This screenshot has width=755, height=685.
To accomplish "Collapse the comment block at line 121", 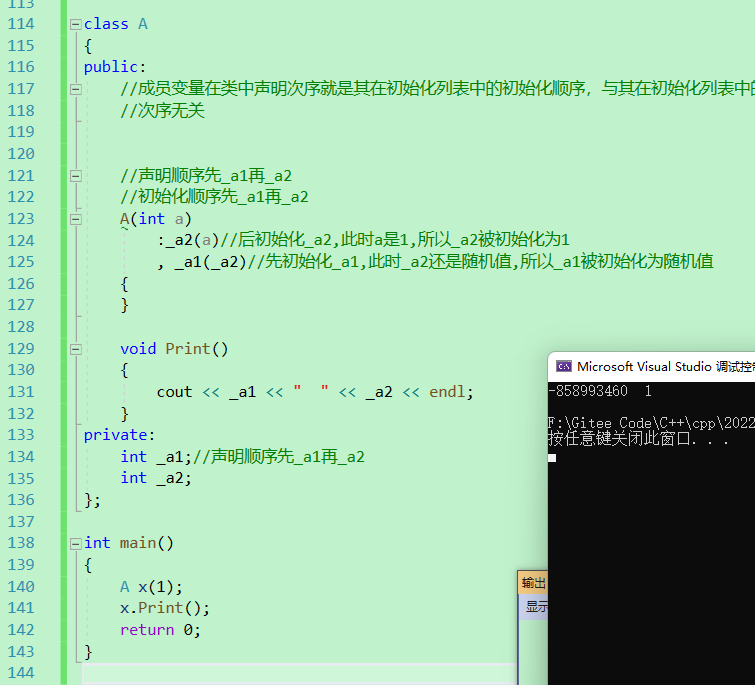I will (x=76, y=176).
